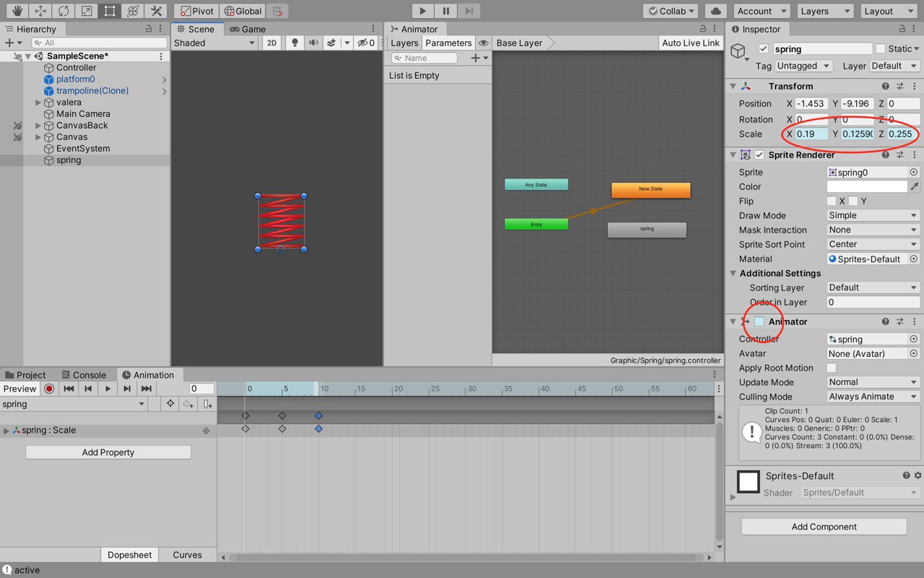This screenshot has height=578, width=924.
Task: Click the Add Property button
Action: (108, 452)
